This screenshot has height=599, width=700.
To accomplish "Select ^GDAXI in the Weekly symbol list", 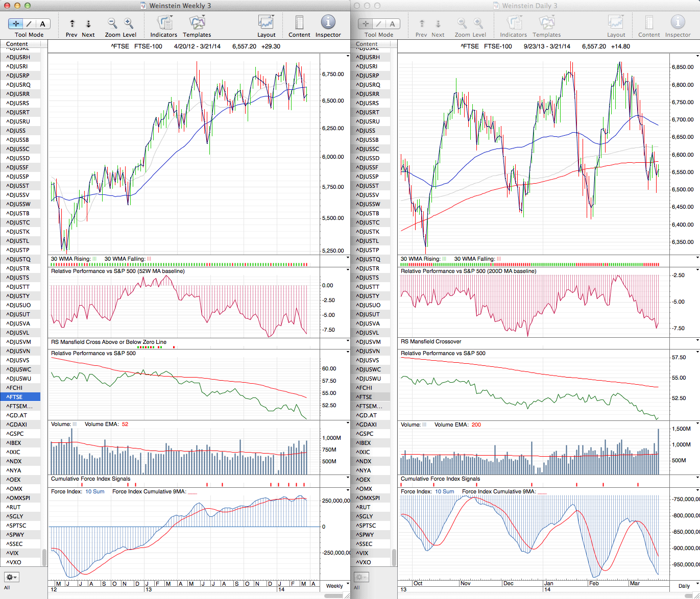I will coord(17,425).
